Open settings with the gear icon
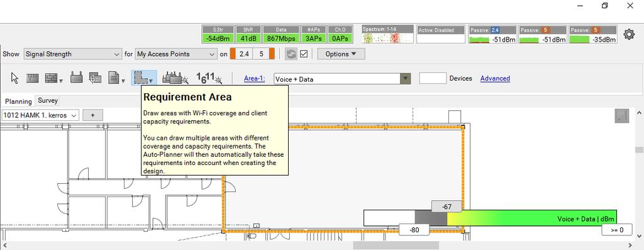 (x=629, y=34)
